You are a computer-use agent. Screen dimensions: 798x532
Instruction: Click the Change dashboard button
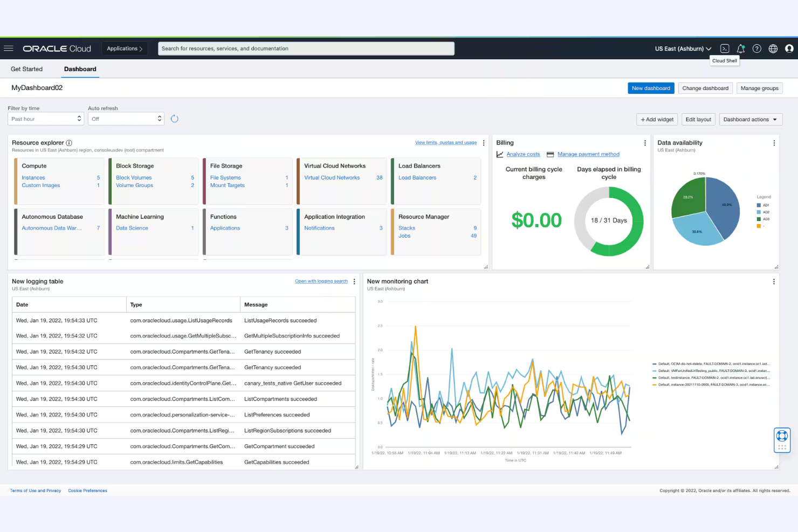pos(705,88)
